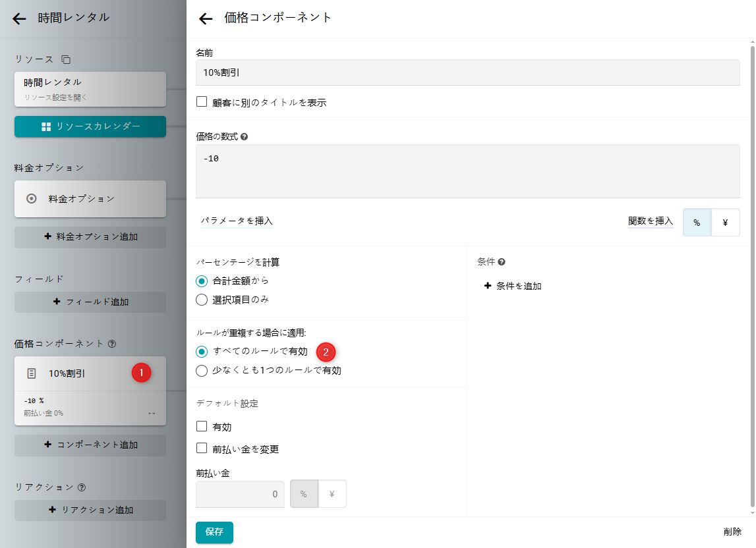Click the 名前 input field
This screenshot has width=756, height=548.
467,73
